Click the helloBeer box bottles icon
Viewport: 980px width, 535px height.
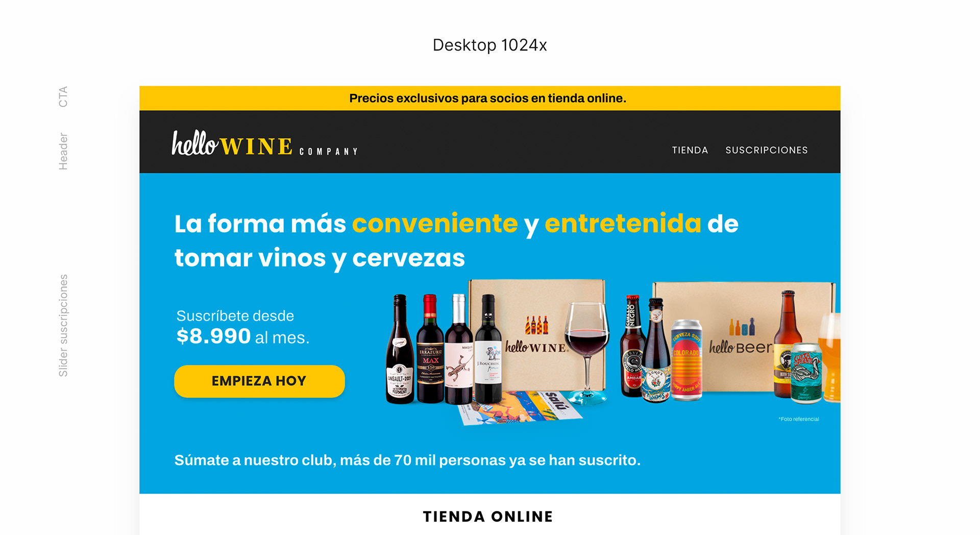[x=742, y=327]
